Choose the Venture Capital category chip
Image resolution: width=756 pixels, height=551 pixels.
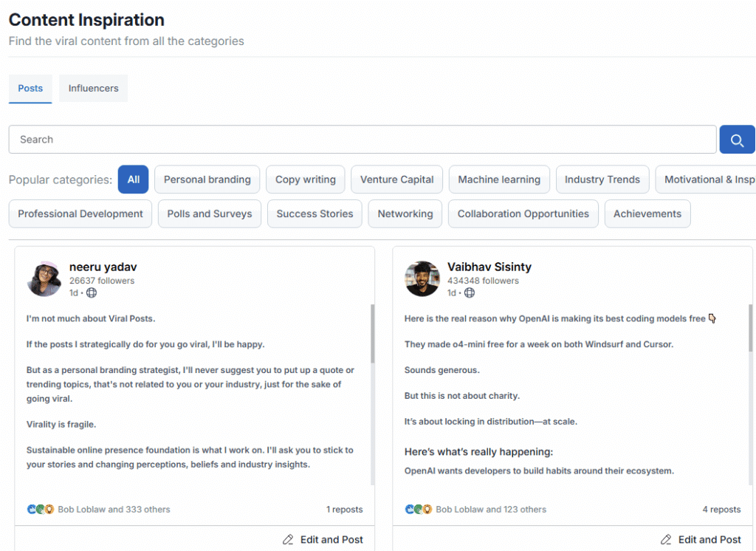point(396,179)
